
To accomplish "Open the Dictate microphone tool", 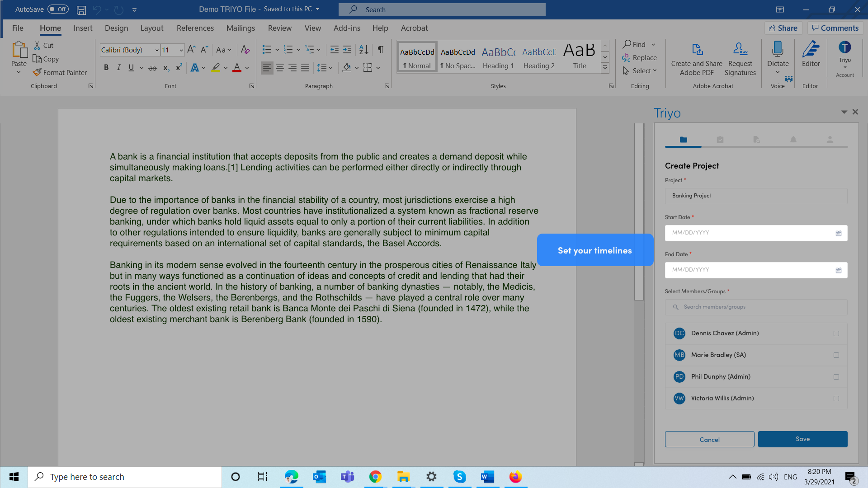I will click(x=778, y=49).
